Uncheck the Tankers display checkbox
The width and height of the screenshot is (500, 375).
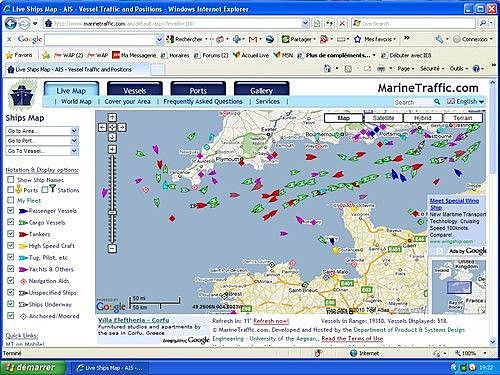pyautogui.click(x=11, y=233)
